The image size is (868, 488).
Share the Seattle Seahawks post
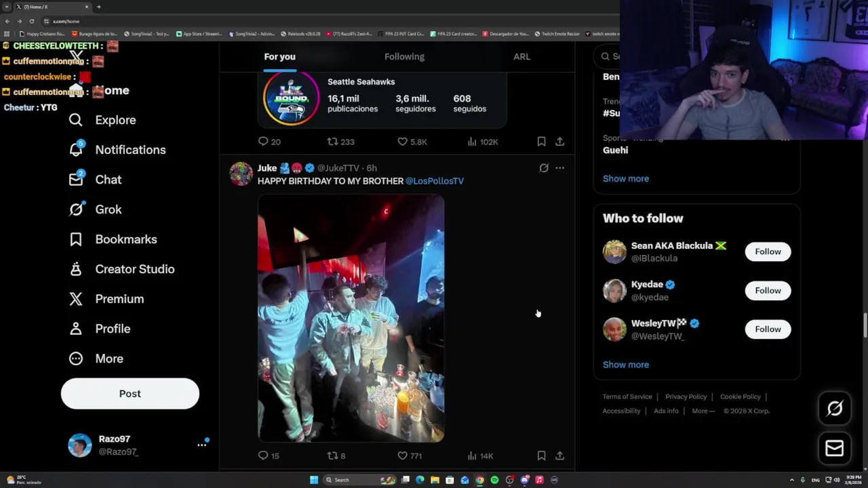(x=559, y=142)
